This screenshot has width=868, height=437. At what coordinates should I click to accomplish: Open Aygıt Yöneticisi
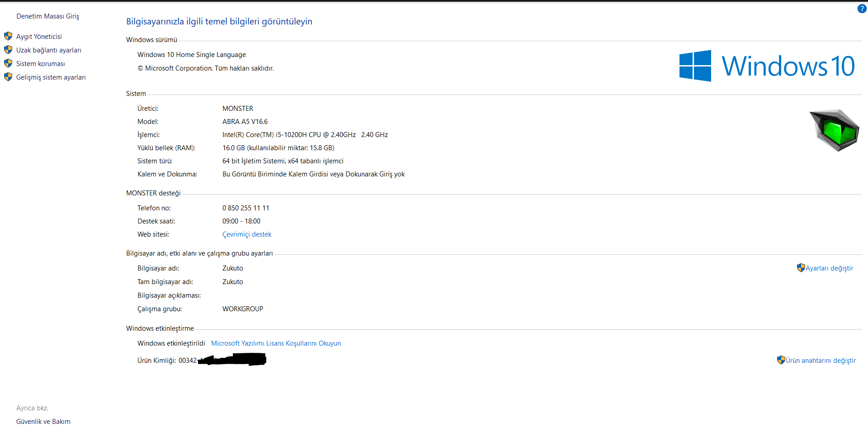coord(39,37)
